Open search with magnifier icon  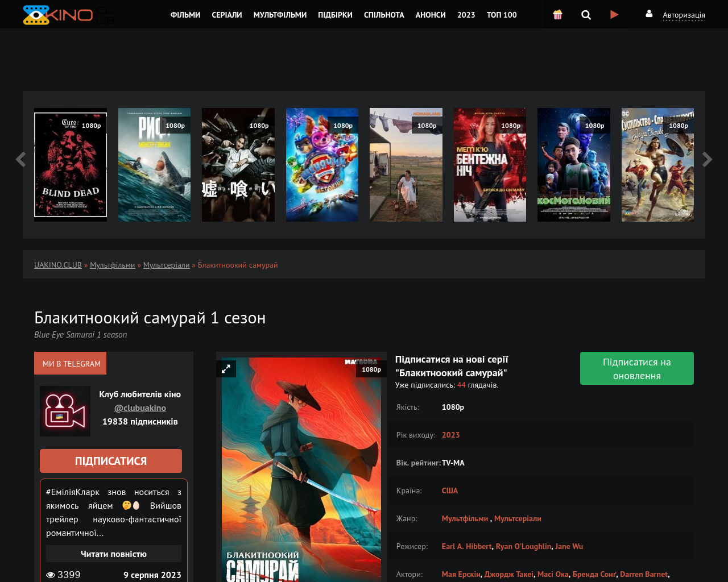point(586,15)
